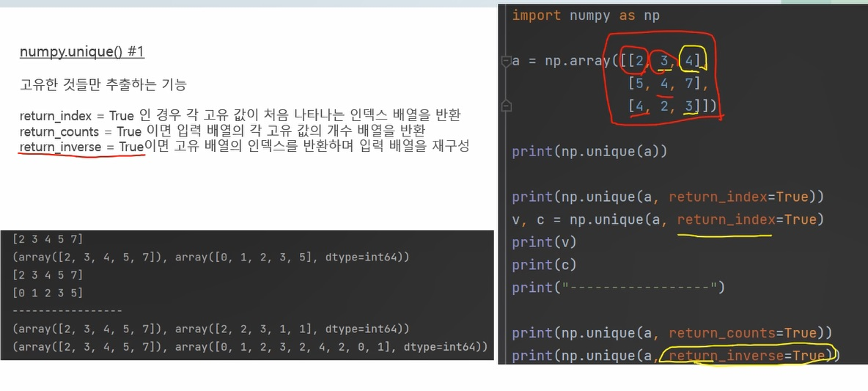Click the fold-end marker beside '[4, 2, 3]])' line

coord(505,105)
